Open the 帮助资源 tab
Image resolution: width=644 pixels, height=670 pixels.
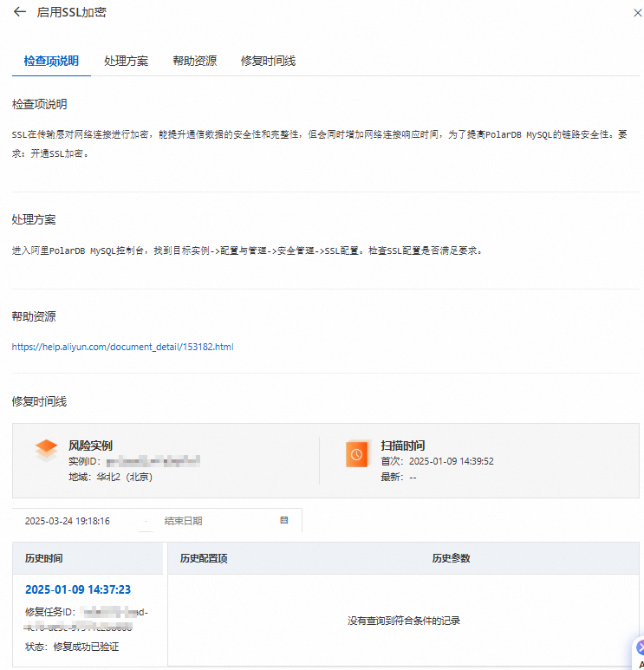pyautogui.click(x=194, y=61)
